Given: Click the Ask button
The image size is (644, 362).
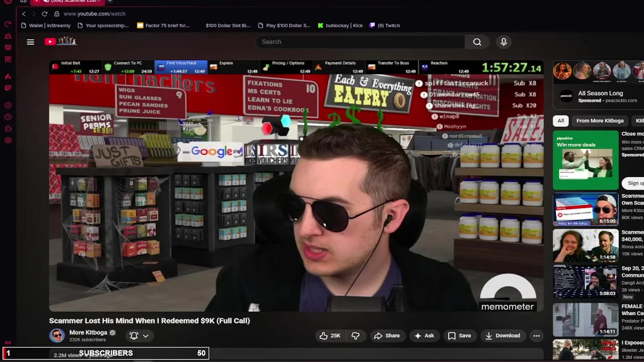Looking at the screenshot, I should pos(424,336).
